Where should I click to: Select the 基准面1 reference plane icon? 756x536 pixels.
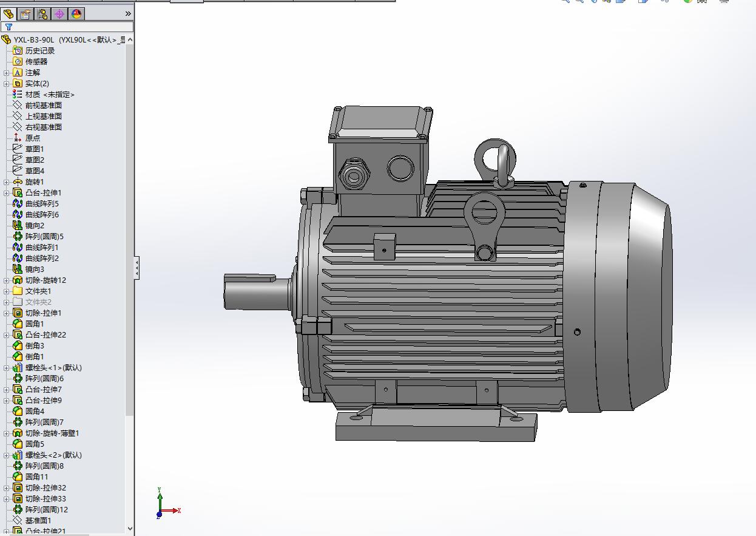click(x=18, y=520)
